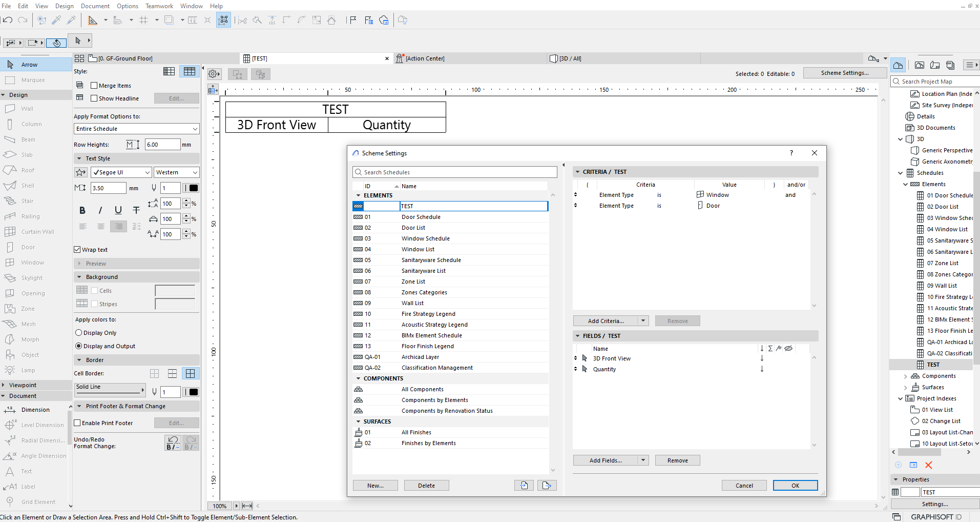Image resolution: width=980 pixels, height=522 pixels.
Task: Click the Bold text style icon
Action: click(x=82, y=210)
